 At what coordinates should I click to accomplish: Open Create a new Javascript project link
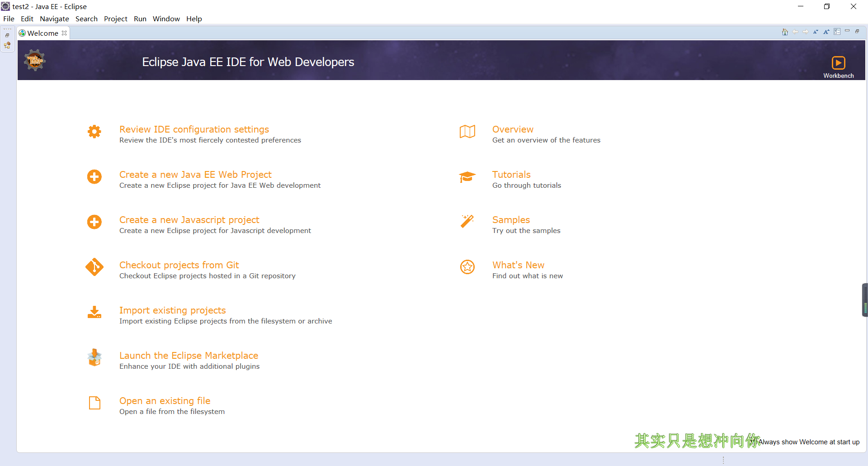pos(189,220)
